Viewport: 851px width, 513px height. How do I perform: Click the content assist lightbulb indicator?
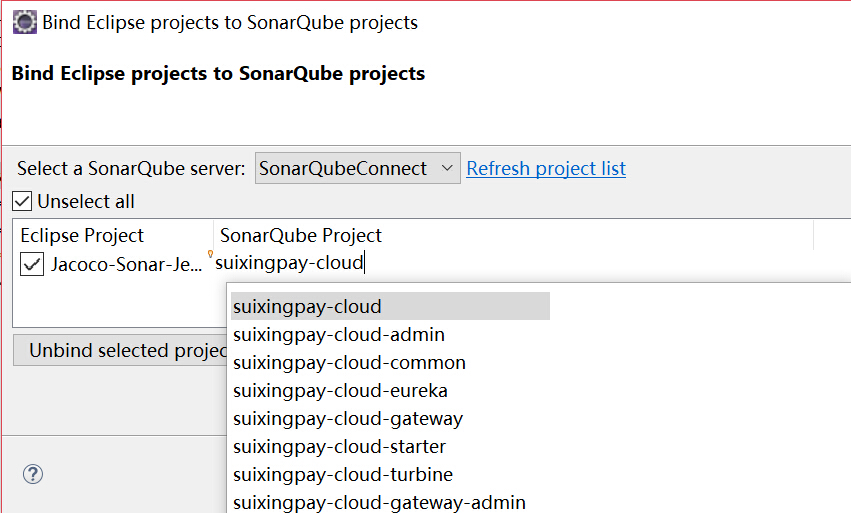pos(210,255)
